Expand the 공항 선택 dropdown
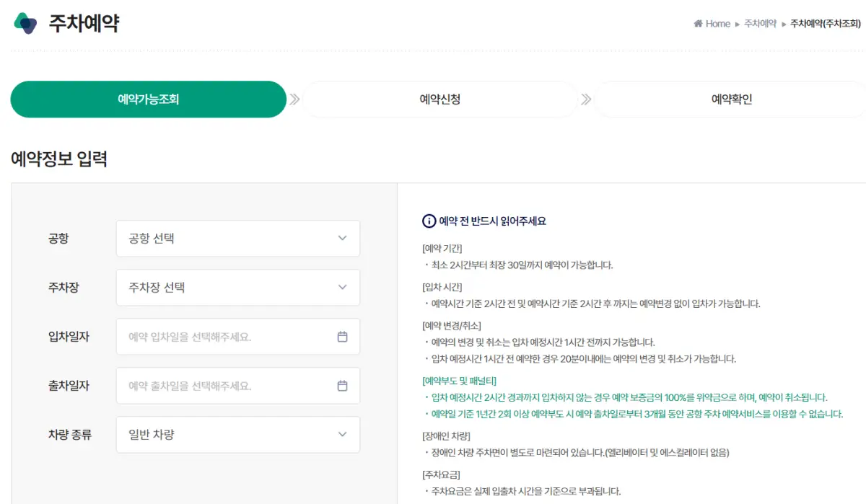The image size is (866, 504). point(238,239)
